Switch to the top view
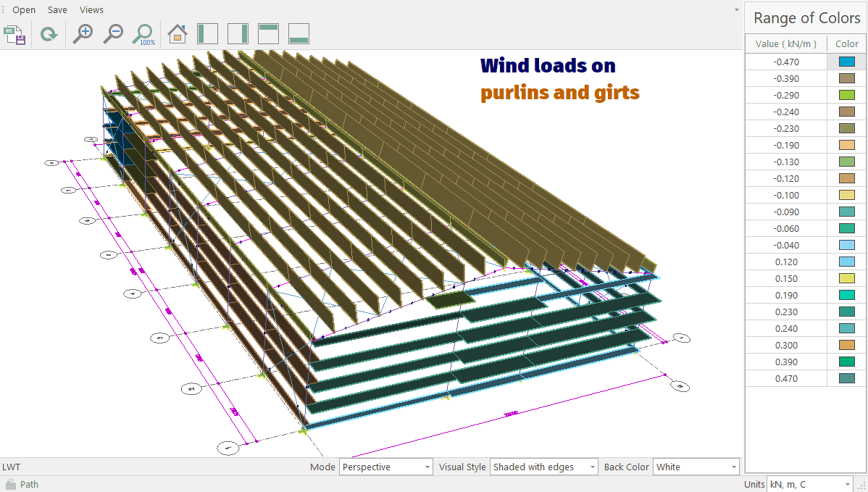This screenshot has height=492, width=868. (269, 34)
